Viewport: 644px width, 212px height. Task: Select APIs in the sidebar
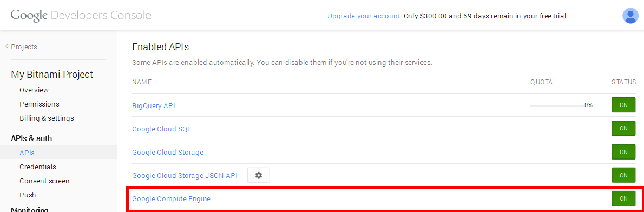click(27, 153)
